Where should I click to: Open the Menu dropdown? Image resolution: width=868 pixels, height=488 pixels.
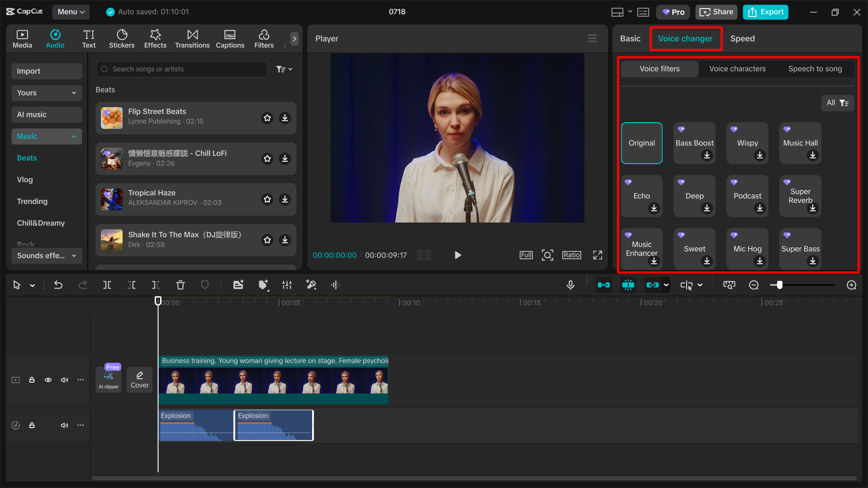coord(71,12)
